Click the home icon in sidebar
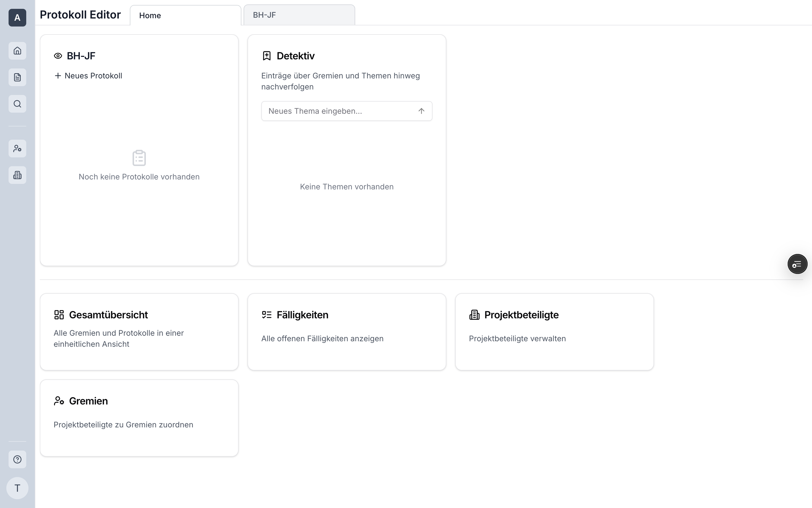Viewport: 812px width, 508px height. [17, 51]
